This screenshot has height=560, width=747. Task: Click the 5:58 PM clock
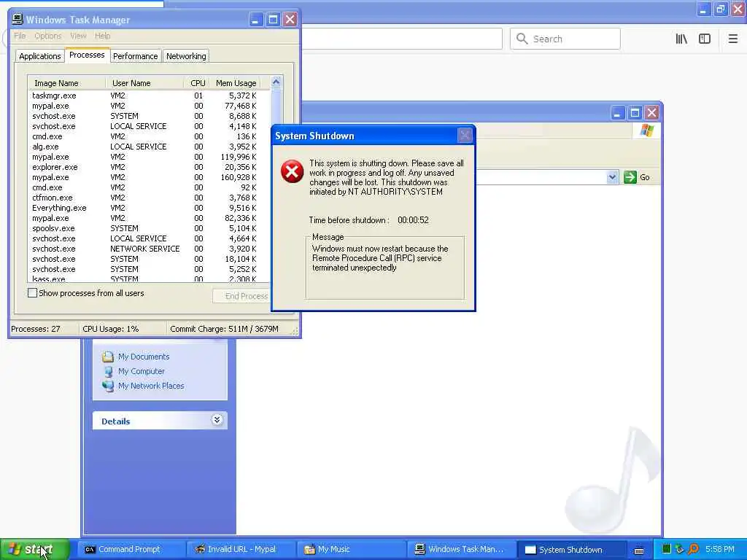720,550
